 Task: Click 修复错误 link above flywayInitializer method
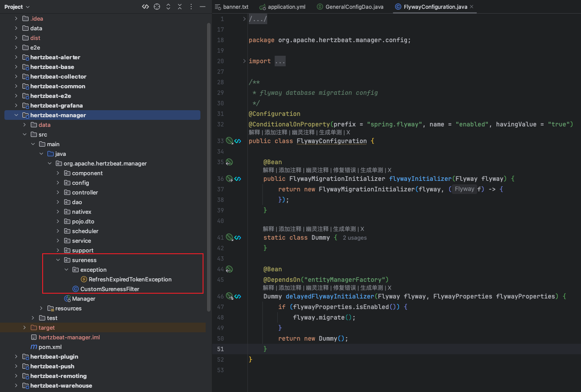(x=344, y=170)
